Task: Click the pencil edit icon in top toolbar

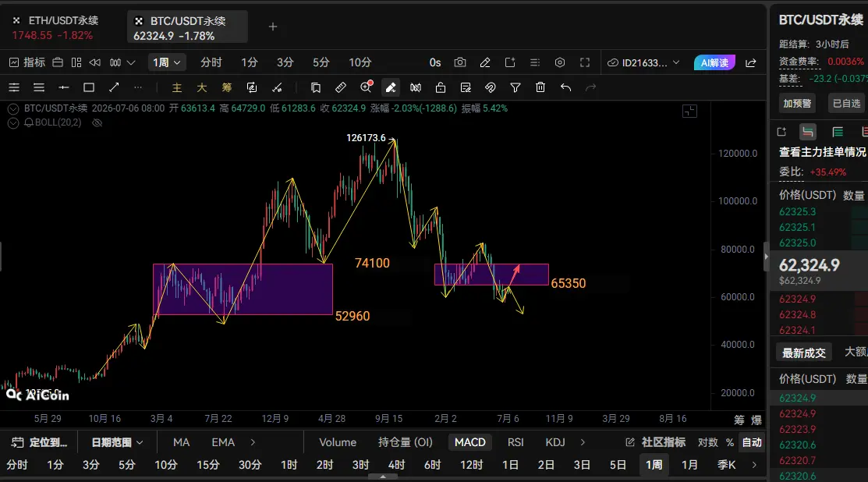Action: click(485, 62)
